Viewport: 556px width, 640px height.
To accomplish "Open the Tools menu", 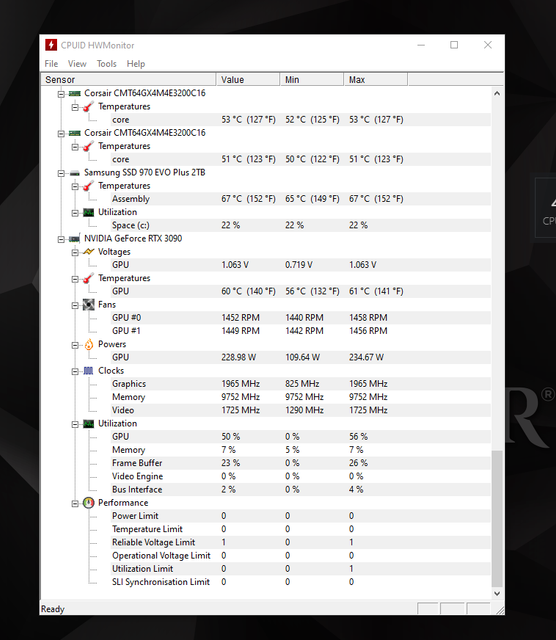I will [107, 64].
